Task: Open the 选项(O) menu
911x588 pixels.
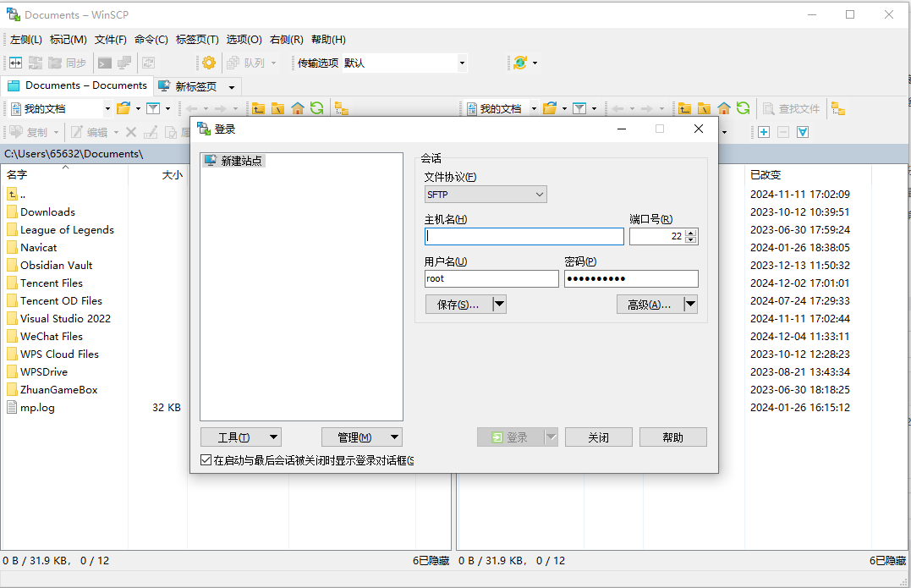Action: [x=244, y=40]
